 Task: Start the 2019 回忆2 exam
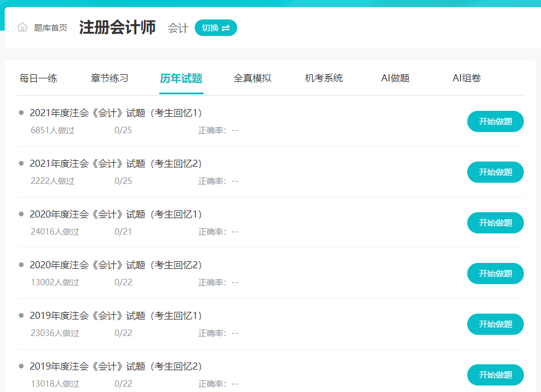[495, 374]
